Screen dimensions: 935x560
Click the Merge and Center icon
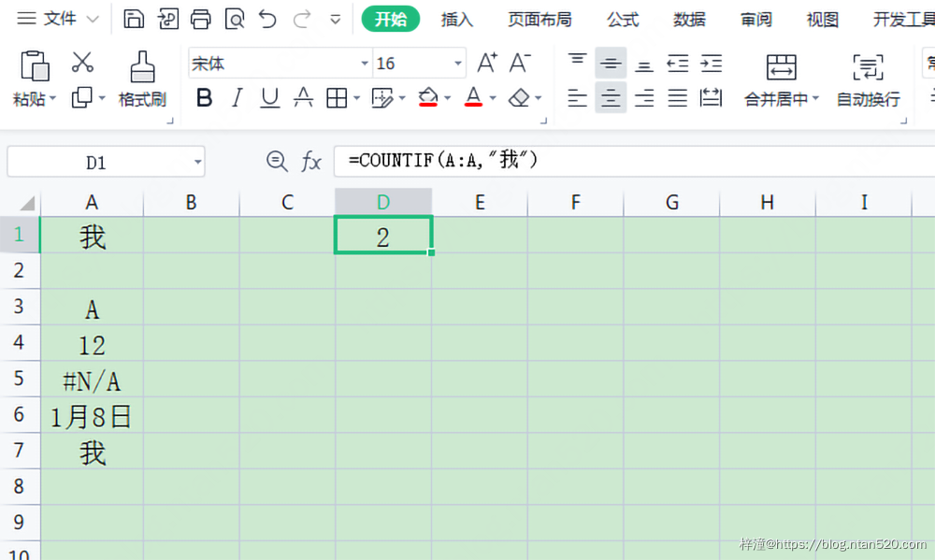(x=781, y=67)
